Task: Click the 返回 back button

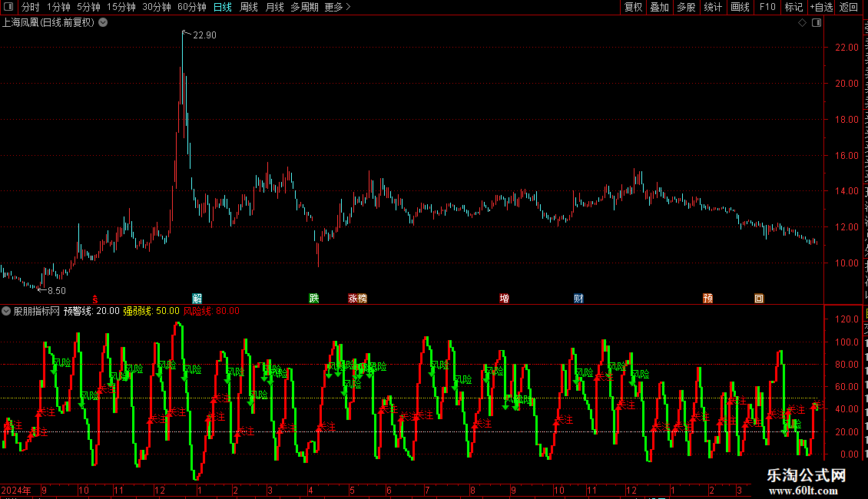Action: click(849, 7)
